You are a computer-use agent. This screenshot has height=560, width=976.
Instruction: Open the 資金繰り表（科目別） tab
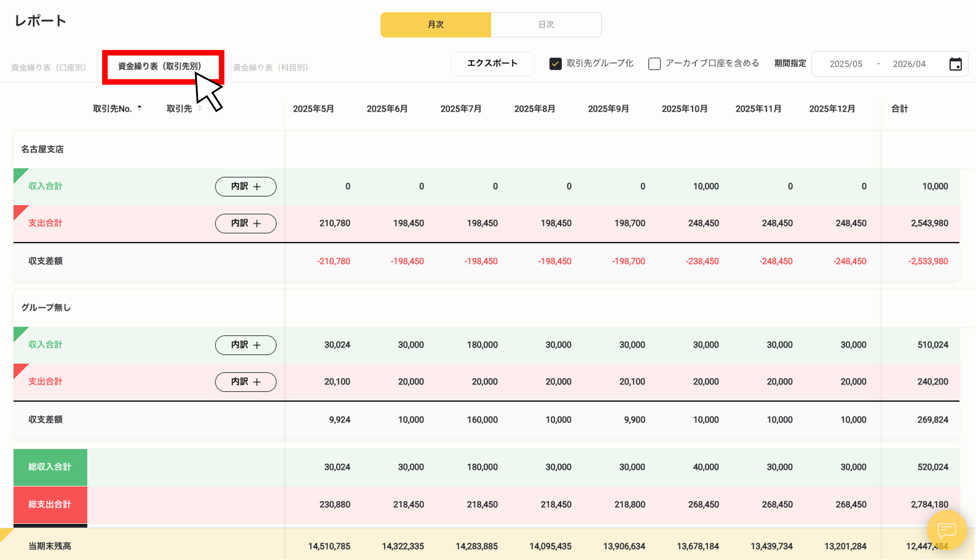[x=271, y=67]
